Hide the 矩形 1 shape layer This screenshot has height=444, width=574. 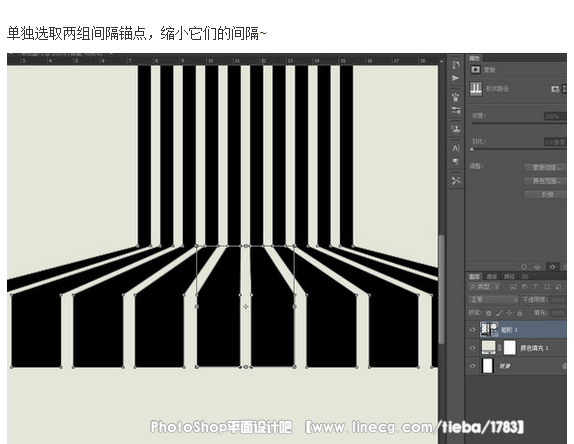472,329
